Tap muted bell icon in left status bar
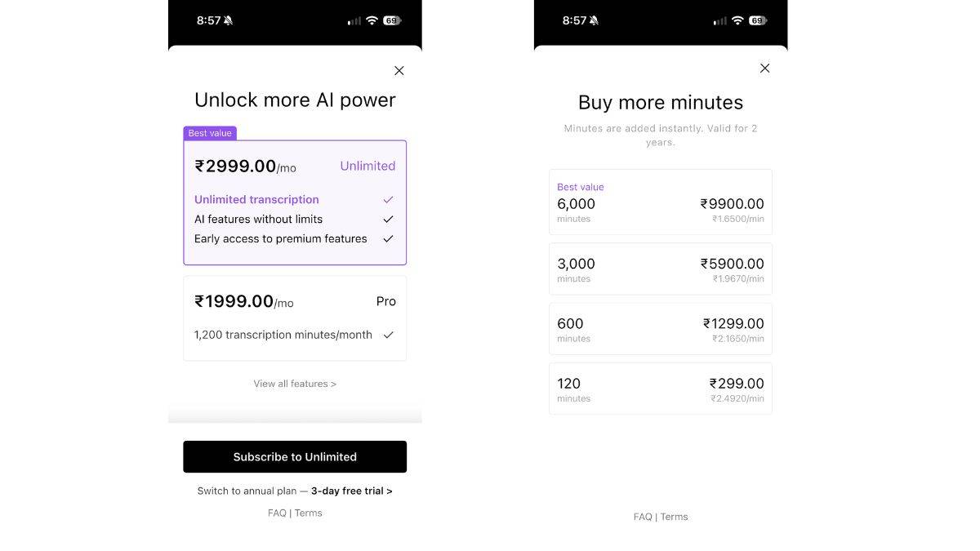Screen dimensions: 980x551 click(x=229, y=20)
